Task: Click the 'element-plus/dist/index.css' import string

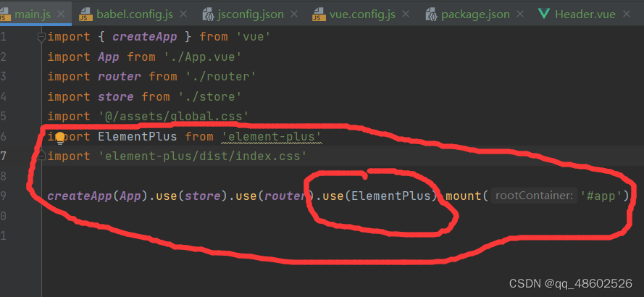Action: (203, 156)
